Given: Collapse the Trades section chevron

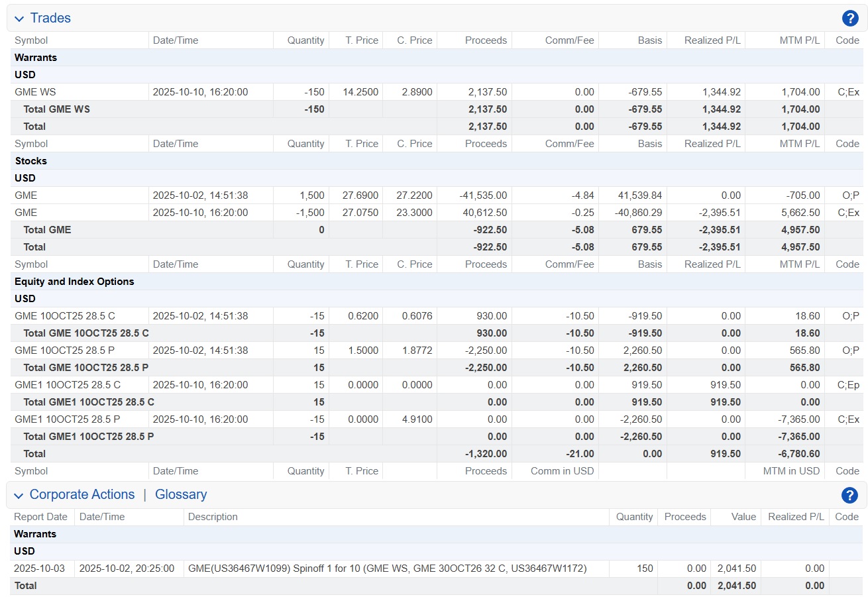Looking at the screenshot, I should point(19,19).
